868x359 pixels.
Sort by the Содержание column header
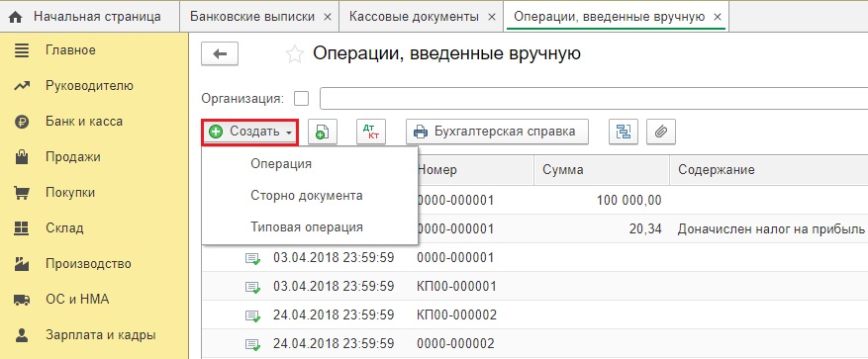coord(769,170)
